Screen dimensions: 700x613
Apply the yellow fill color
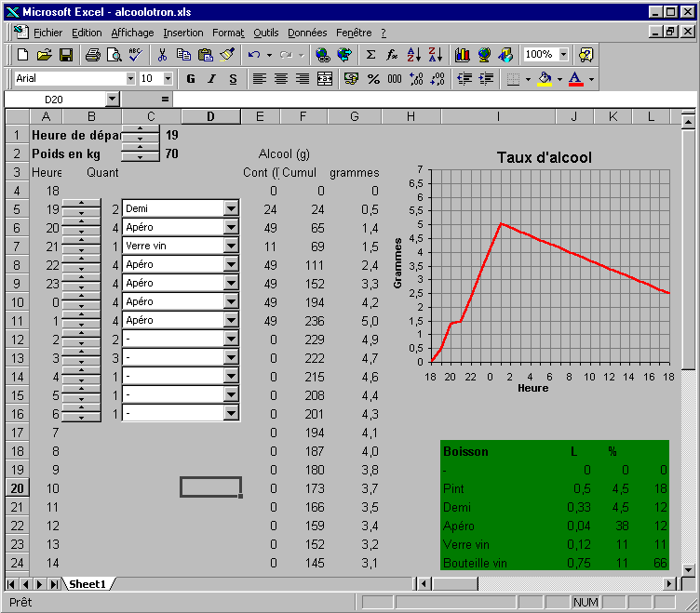pos(545,79)
